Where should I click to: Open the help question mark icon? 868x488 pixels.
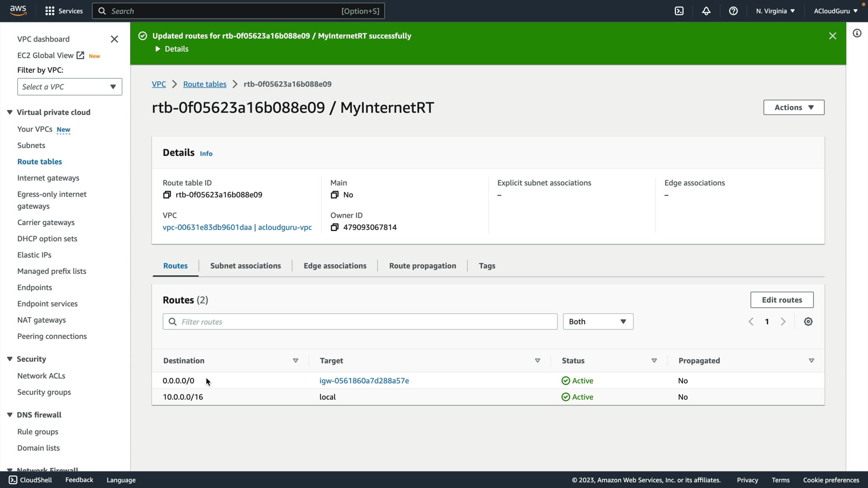[x=733, y=11]
